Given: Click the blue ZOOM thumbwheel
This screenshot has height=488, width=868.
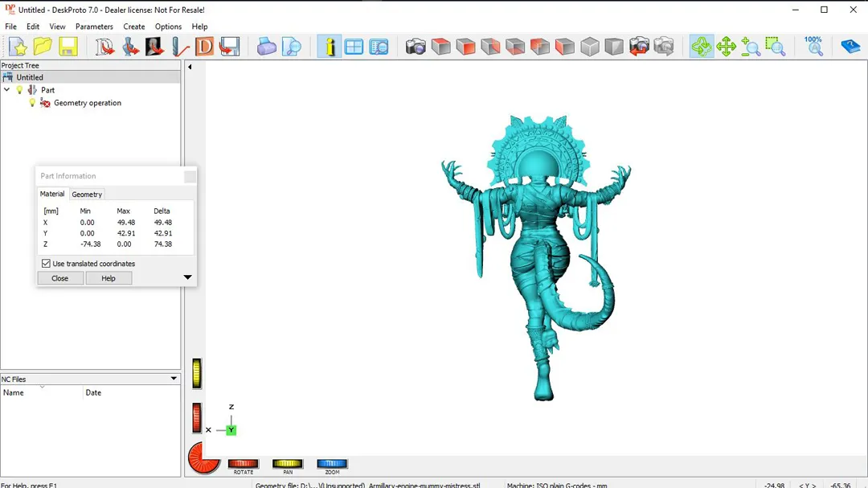Looking at the screenshot, I should (x=332, y=464).
